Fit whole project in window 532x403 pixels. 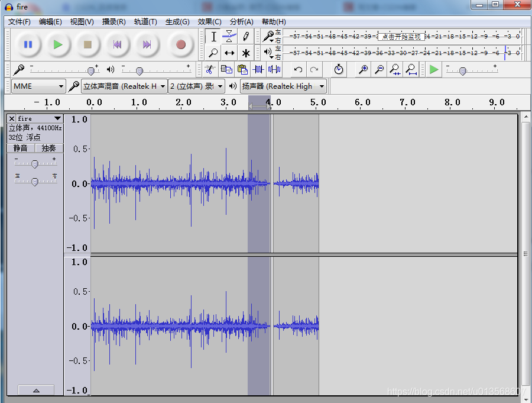pyautogui.click(x=411, y=70)
